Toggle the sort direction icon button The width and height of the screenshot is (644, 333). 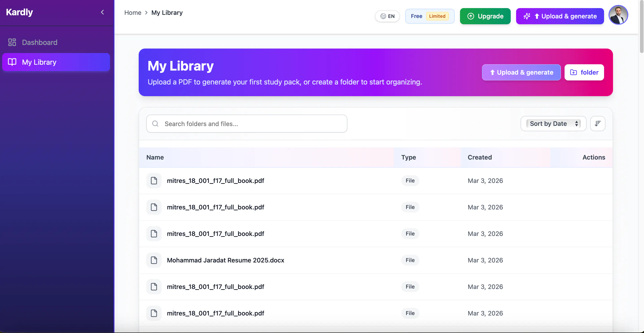point(598,124)
